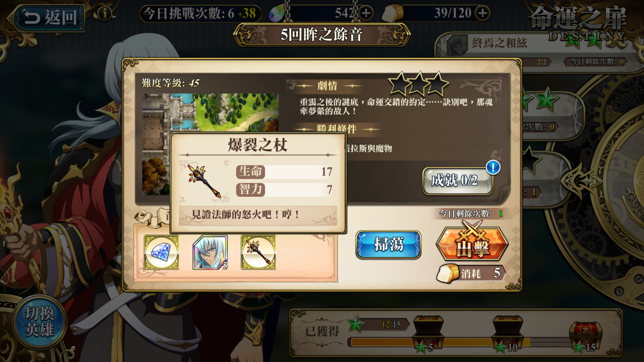
Task: Open the 成就 0/2 achievements button
Action: click(x=458, y=181)
